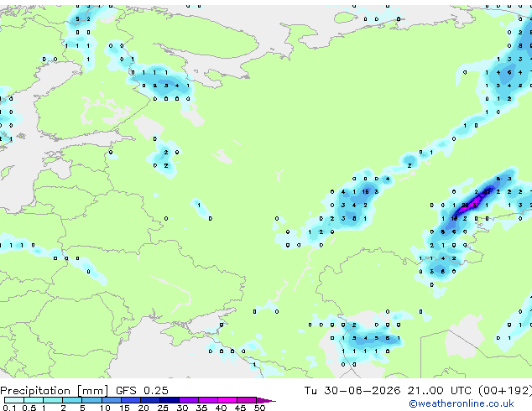Click the legend label '30'
The width and height of the screenshot is (532, 411).
[x=182, y=408]
